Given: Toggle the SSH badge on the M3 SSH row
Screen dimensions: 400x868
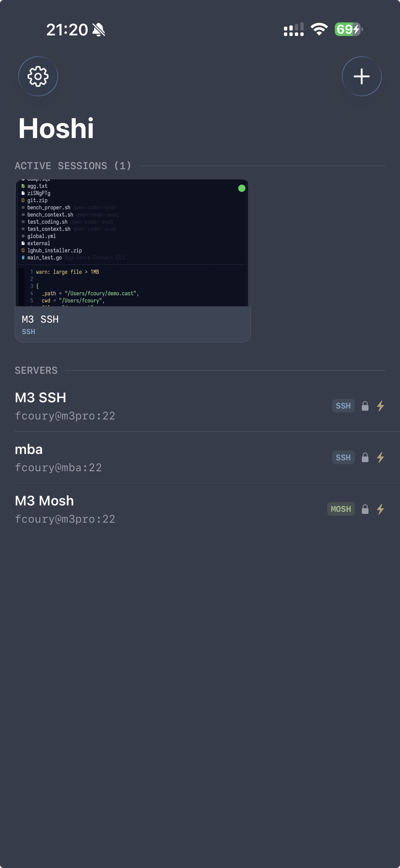Looking at the screenshot, I should pyautogui.click(x=343, y=406).
